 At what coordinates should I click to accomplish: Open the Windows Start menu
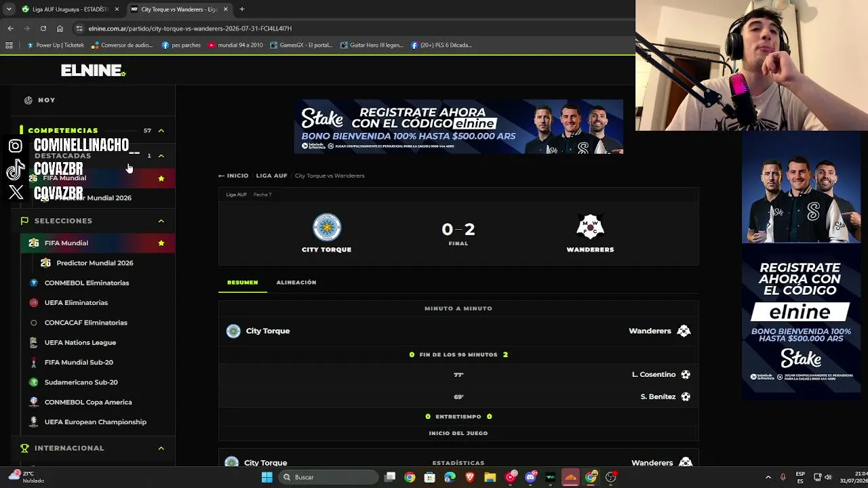[x=267, y=477]
